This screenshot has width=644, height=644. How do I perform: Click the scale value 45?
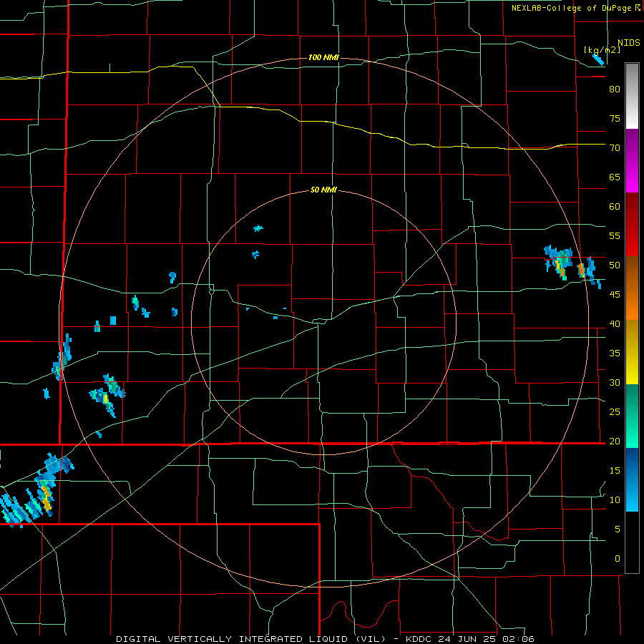615,295
